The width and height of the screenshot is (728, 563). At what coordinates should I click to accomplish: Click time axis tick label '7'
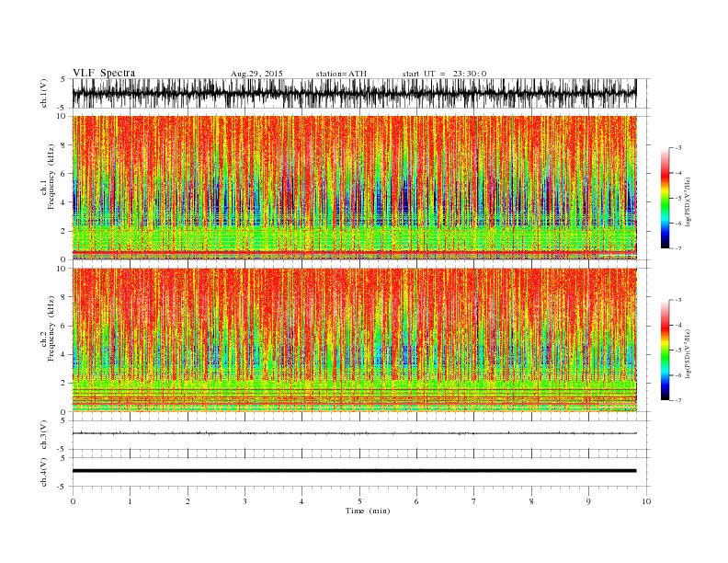coord(474,501)
